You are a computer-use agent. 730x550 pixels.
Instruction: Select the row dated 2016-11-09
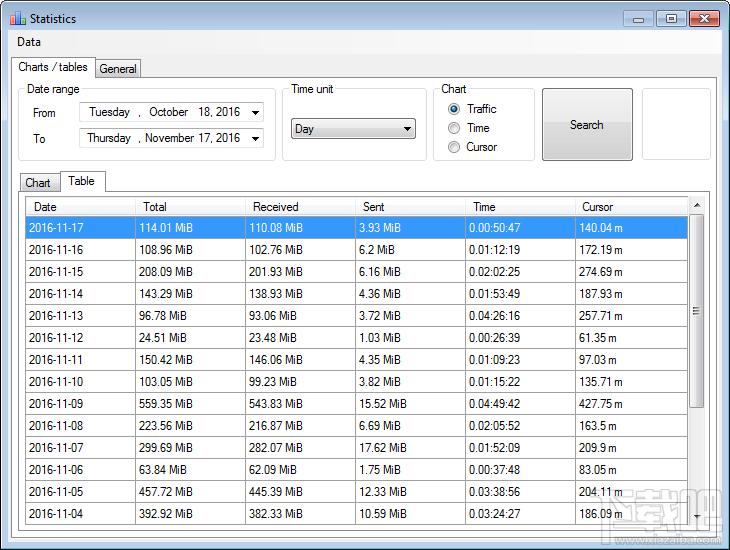click(357, 404)
